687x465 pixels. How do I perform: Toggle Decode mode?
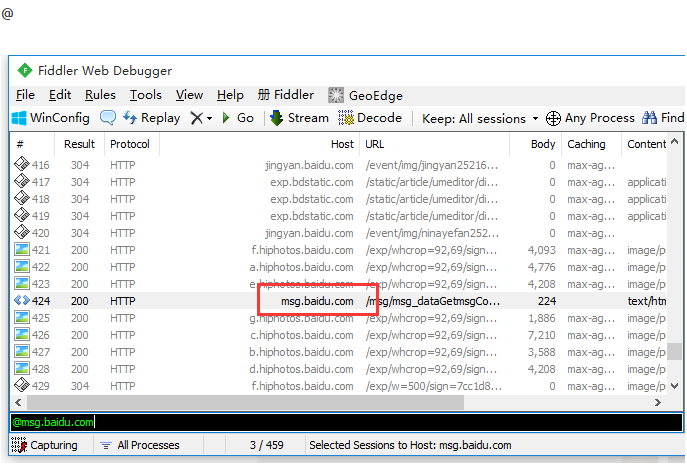(370, 118)
